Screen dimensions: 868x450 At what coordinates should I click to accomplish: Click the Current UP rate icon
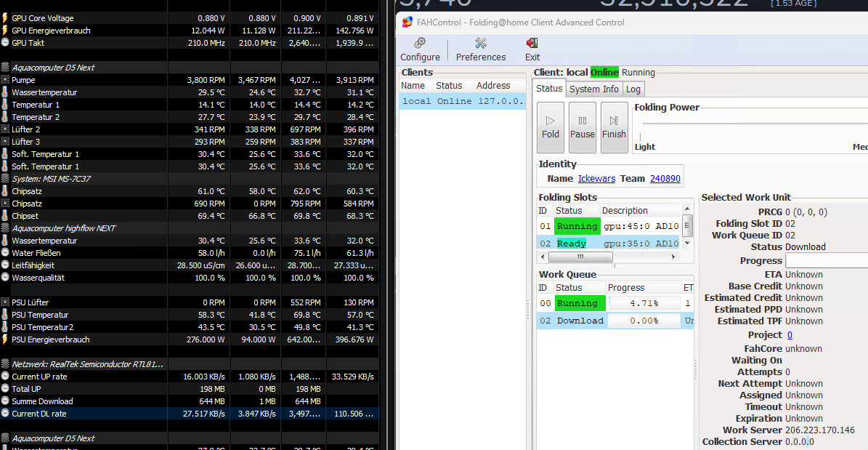[x=6, y=377]
